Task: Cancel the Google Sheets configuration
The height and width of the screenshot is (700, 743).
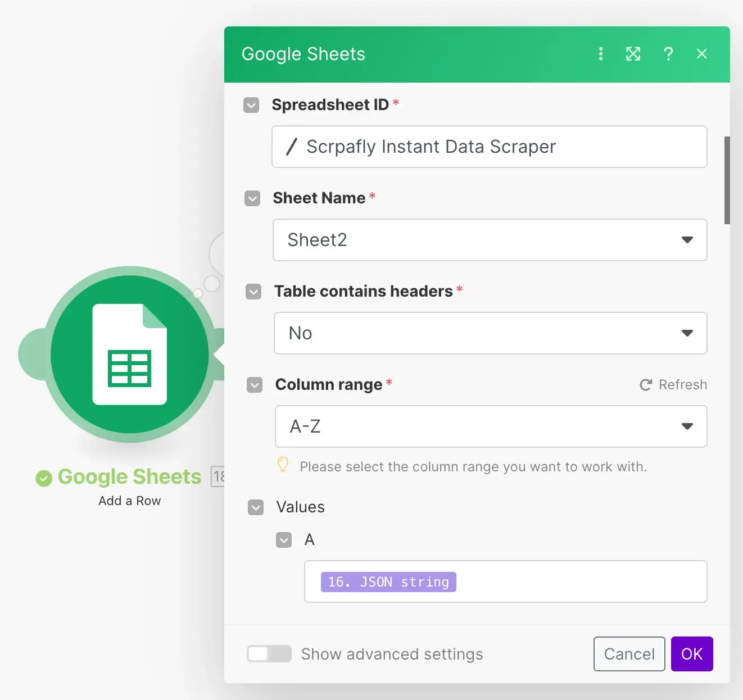Action: (629, 654)
